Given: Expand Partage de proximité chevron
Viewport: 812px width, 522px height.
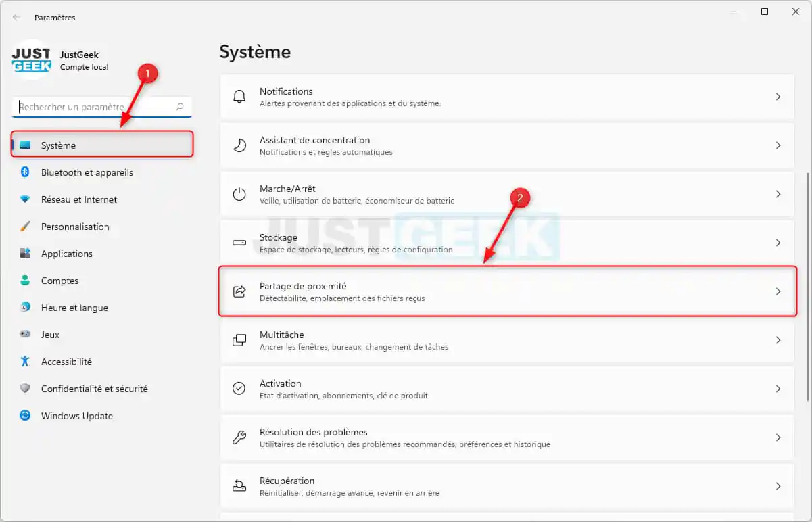Looking at the screenshot, I should pyautogui.click(x=778, y=291).
